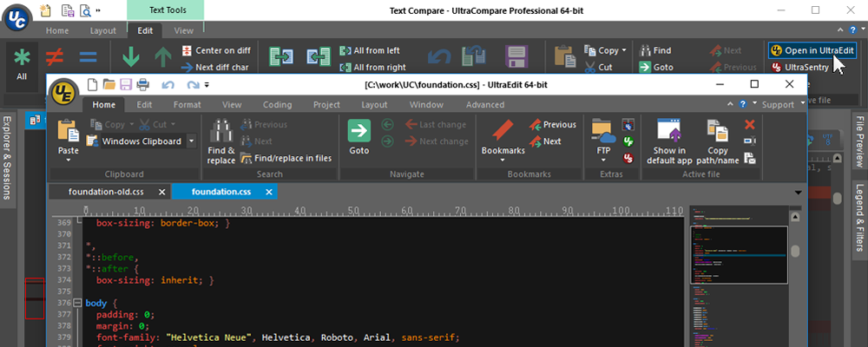Toggle the red not-equal differences filter
The image size is (868, 347).
pos(54,56)
